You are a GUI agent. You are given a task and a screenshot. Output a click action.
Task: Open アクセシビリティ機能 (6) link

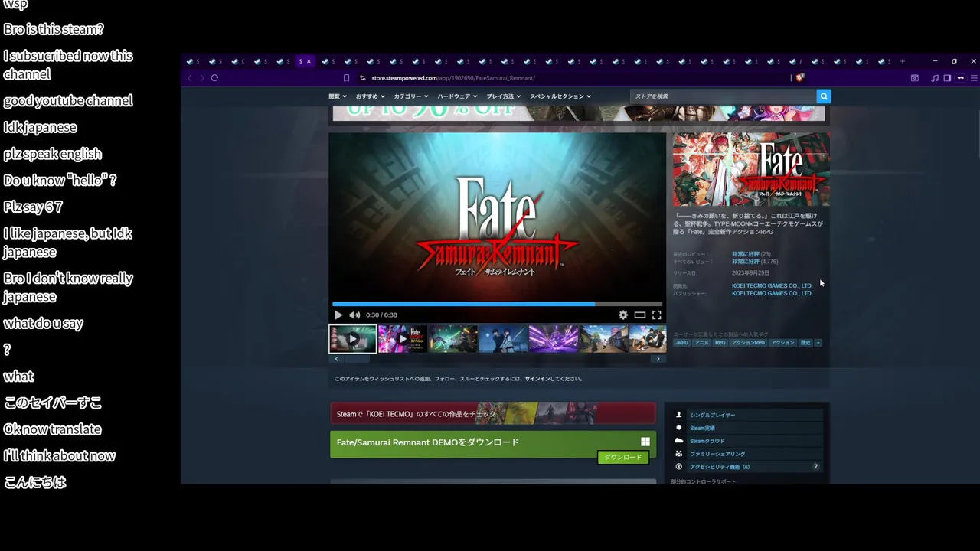(720, 467)
